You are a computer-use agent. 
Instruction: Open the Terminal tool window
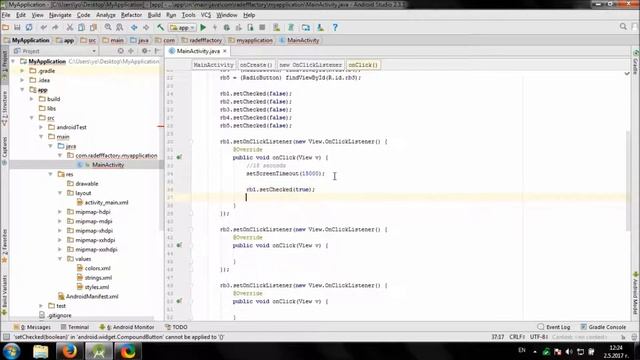[x=75, y=327]
